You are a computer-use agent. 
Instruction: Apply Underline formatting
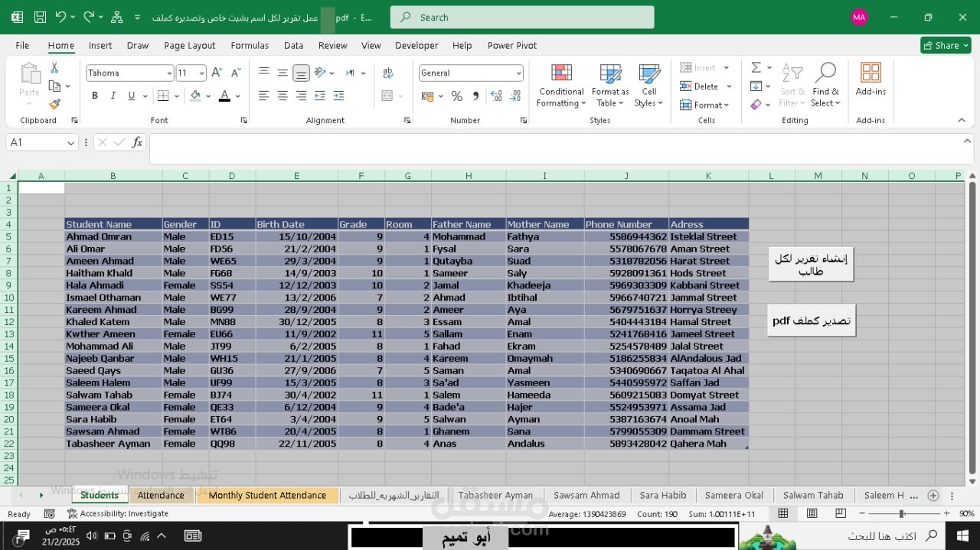(x=132, y=96)
